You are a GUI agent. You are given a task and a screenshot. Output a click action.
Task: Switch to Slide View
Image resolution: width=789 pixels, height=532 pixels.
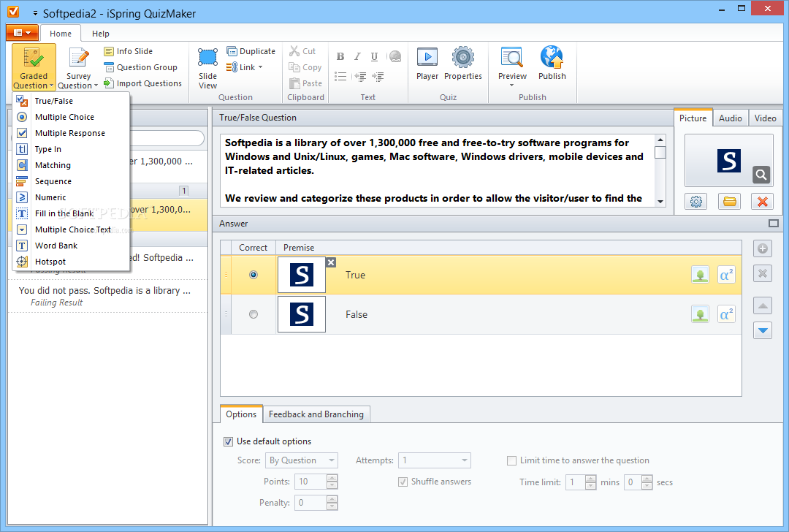(207, 68)
